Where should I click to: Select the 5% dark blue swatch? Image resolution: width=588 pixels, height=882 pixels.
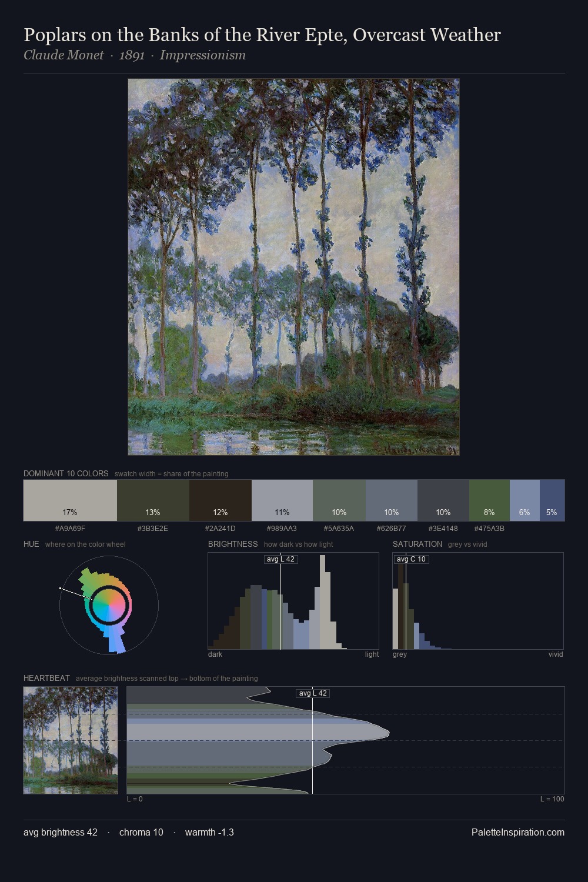(x=552, y=500)
